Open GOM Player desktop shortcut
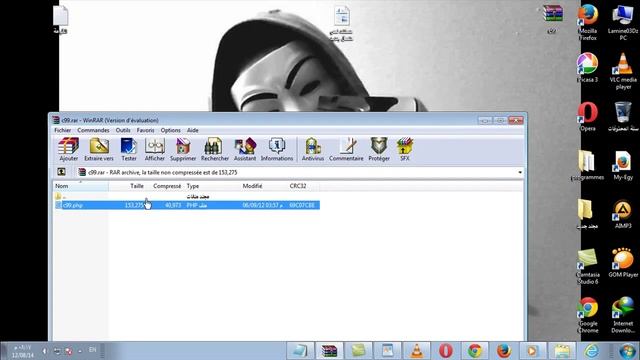The image size is (640, 360). [623, 263]
